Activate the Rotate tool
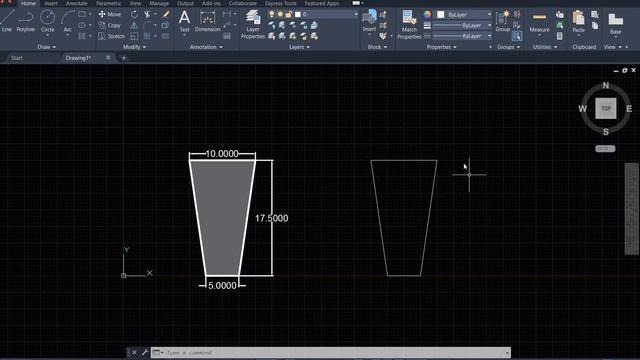This screenshot has height=360, width=640. (134, 14)
